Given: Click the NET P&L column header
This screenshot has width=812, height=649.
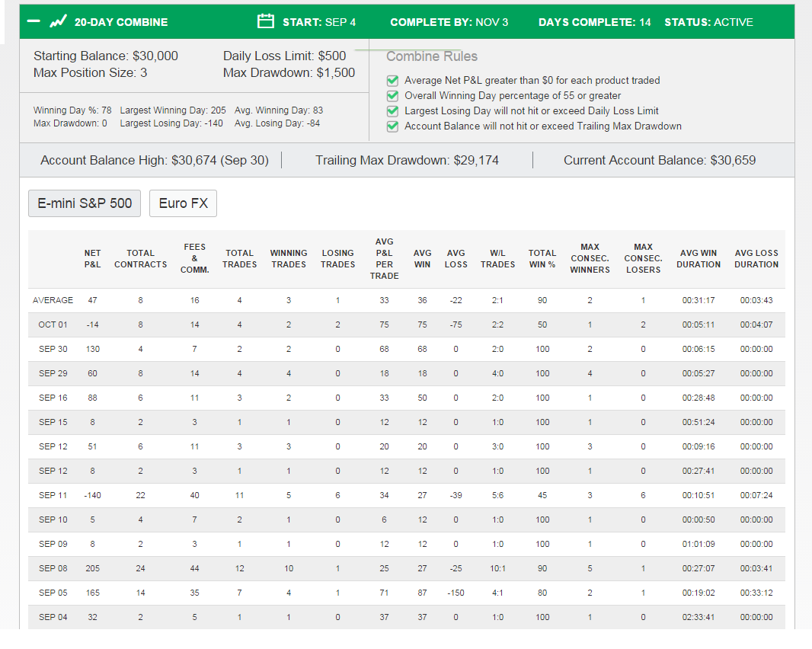Looking at the screenshot, I should 93,258.
